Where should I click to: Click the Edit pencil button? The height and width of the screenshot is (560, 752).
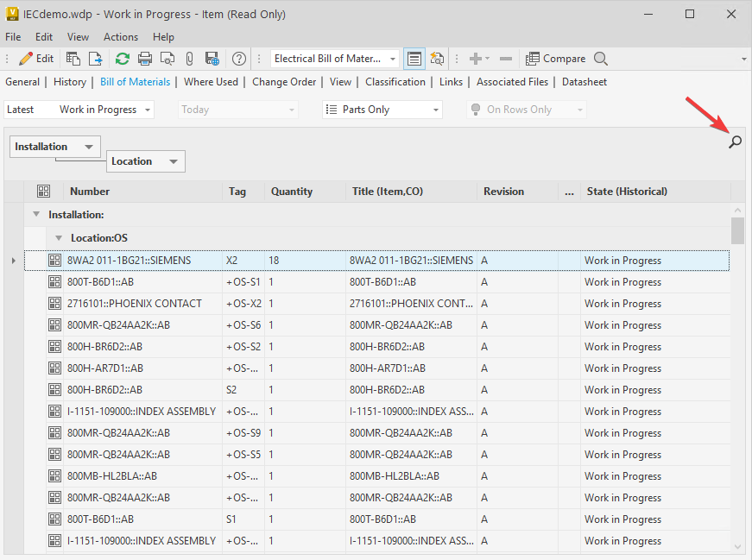click(x=35, y=59)
